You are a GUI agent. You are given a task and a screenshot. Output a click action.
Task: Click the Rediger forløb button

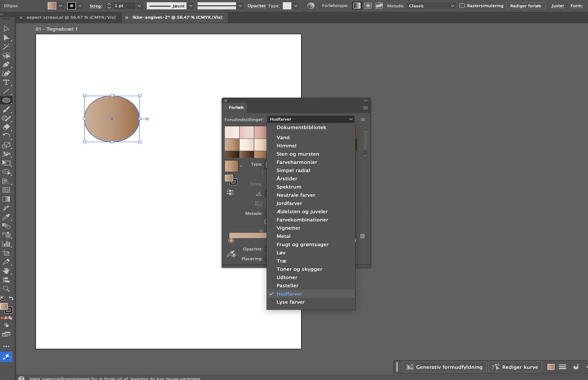[x=525, y=6]
